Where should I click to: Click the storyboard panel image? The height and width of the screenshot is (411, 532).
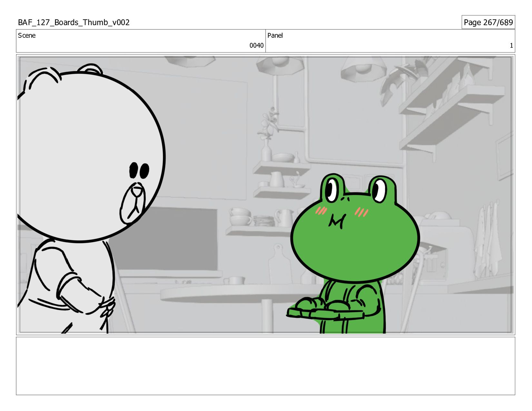[265, 195]
